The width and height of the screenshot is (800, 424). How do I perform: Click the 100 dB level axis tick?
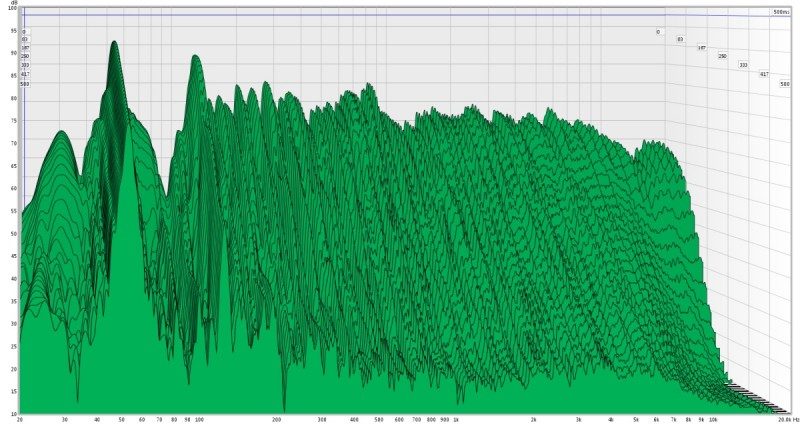click(13, 8)
